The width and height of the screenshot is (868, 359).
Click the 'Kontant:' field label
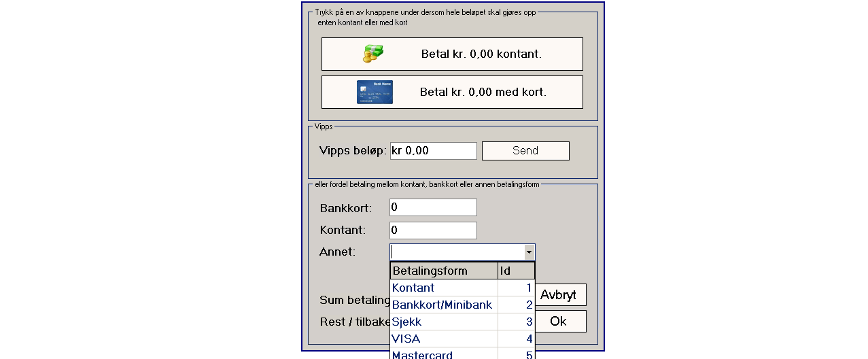pos(343,230)
